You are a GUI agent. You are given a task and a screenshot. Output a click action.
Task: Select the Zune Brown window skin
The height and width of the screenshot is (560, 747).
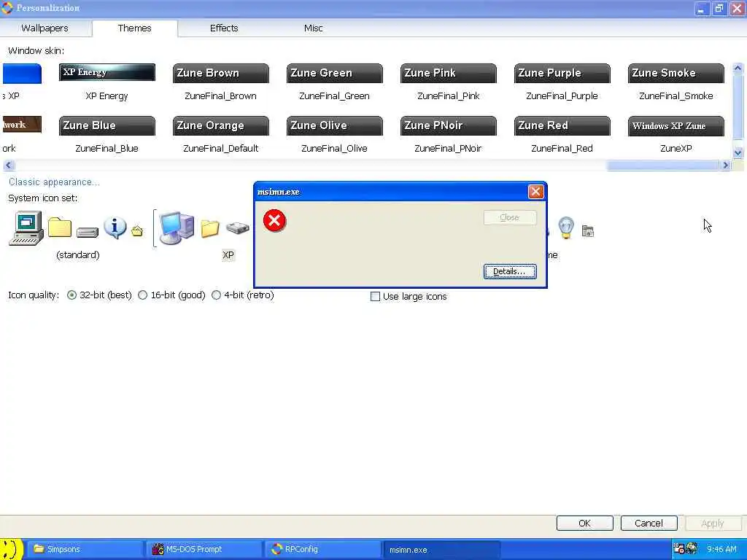220,74
